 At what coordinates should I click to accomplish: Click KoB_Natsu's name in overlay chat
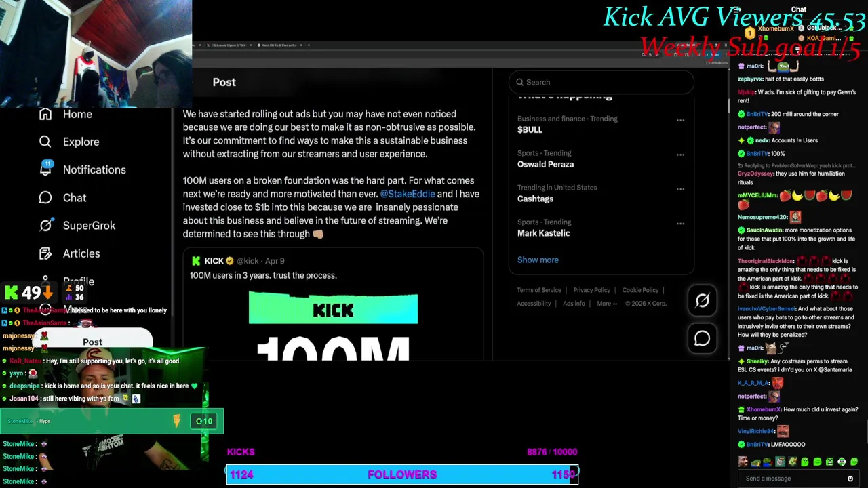coord(26,361)
